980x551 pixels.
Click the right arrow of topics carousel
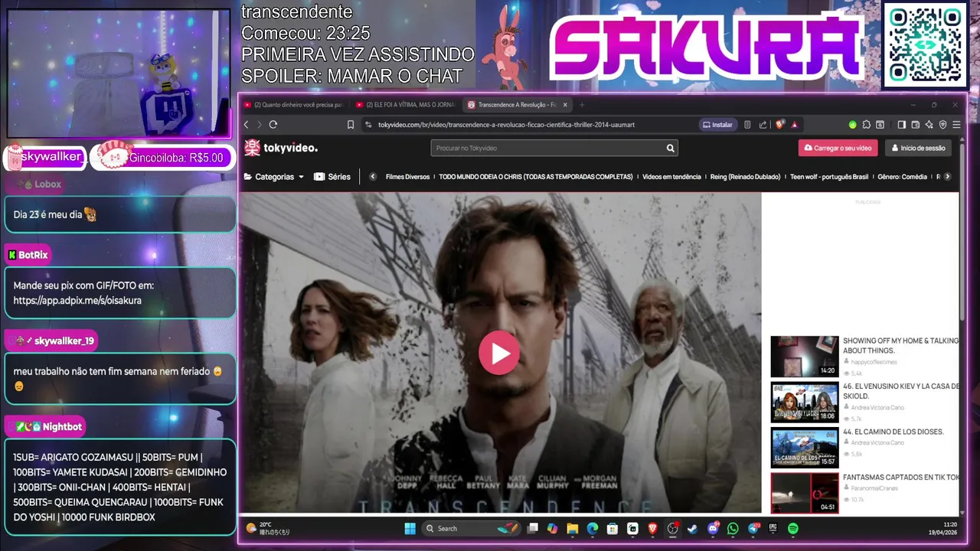pos(947,177)
